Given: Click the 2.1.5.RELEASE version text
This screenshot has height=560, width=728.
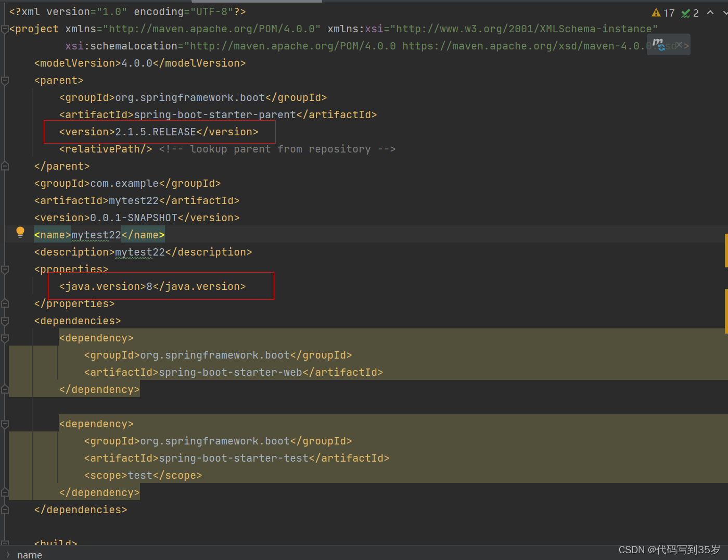Looking at the screenshot, I should (156, 132).
